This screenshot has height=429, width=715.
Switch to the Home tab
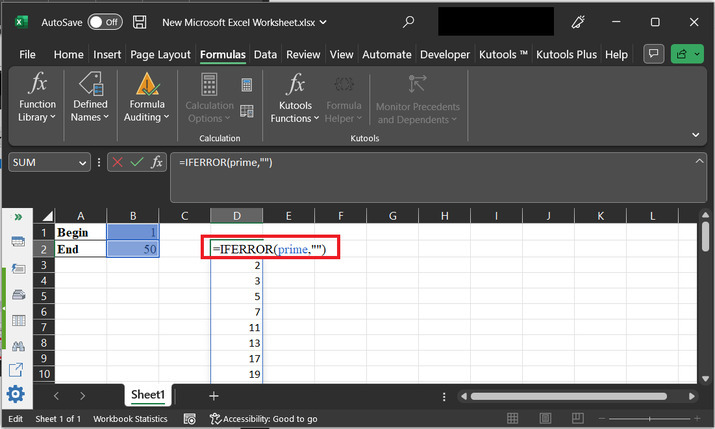[x=68, y=55]
